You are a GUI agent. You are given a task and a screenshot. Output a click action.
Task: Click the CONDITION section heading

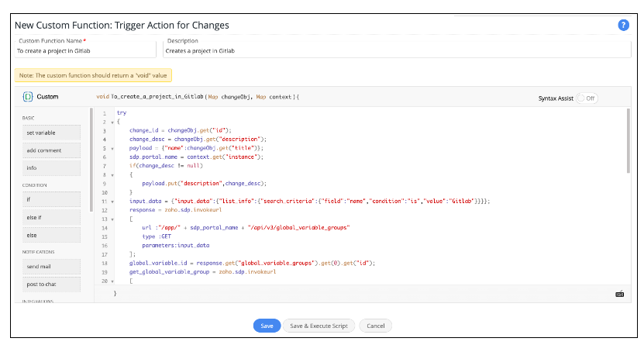[x=35, y=185]
